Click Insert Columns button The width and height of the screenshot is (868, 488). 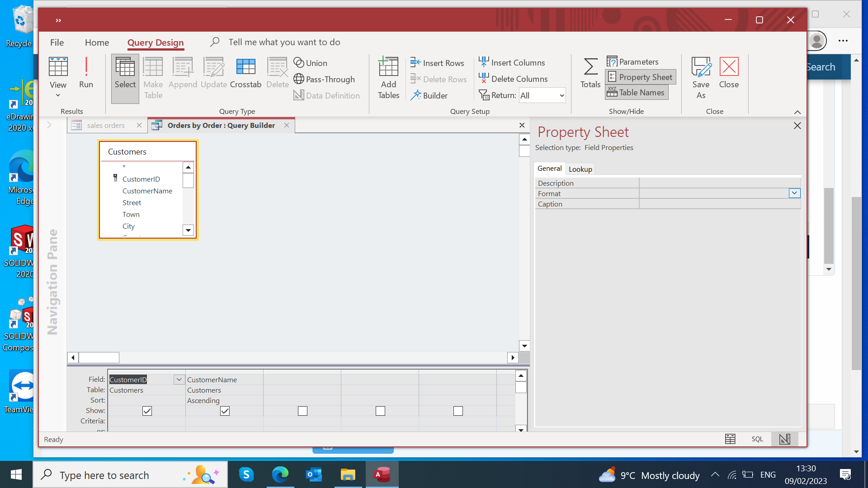coord(512,62)
